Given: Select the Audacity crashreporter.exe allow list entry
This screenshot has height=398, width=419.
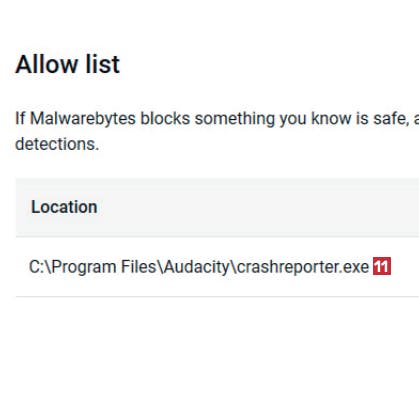Looking at the screenshot, I should coord(217,267).
